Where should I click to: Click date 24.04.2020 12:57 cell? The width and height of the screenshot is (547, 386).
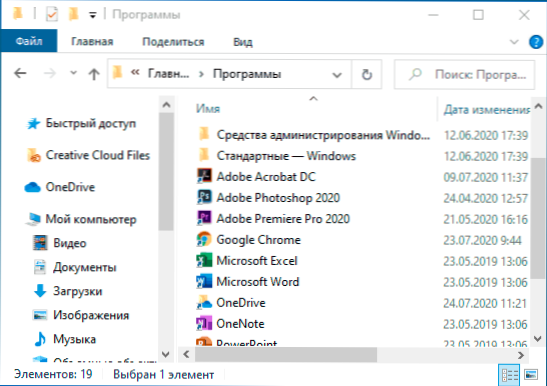pos(486,198)
